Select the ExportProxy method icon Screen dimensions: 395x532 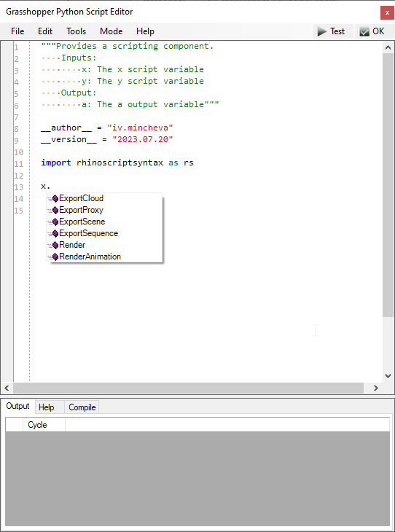(x=53, y=211)
